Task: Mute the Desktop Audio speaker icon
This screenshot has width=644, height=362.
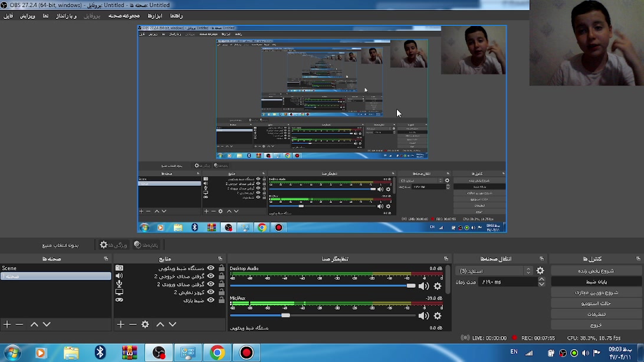Action: coord(423,286)
